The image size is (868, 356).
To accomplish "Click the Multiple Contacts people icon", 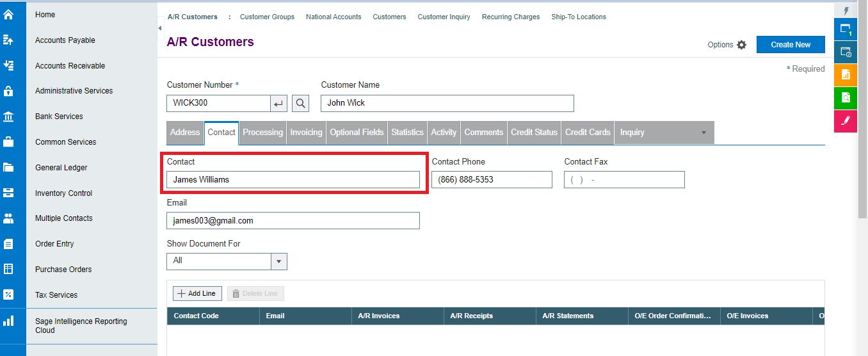I will [x=8, y=218].
